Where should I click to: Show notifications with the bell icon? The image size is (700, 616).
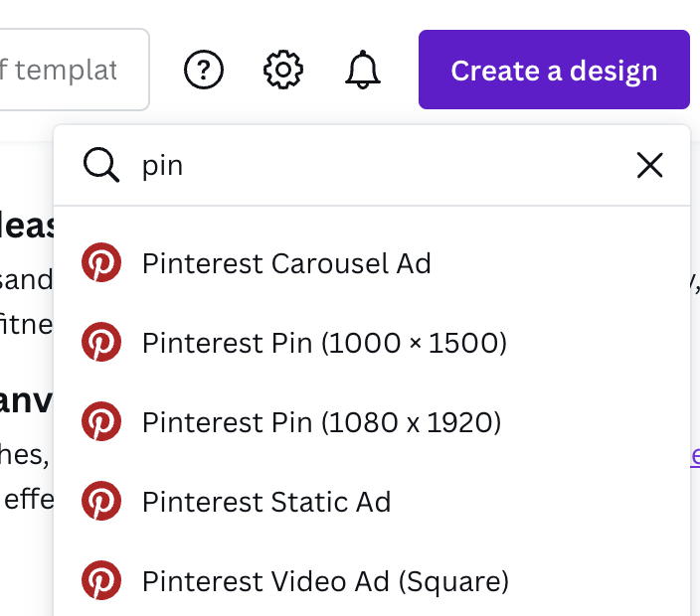point(363,70)
